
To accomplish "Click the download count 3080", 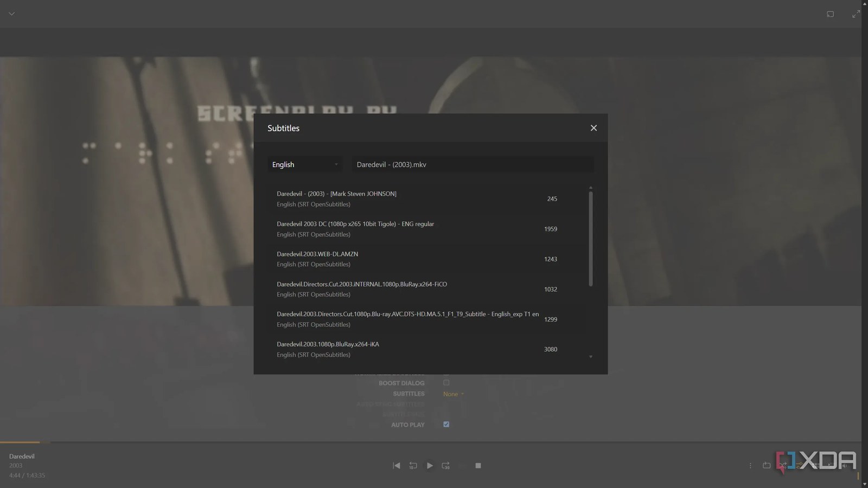I will pos(551,349).
